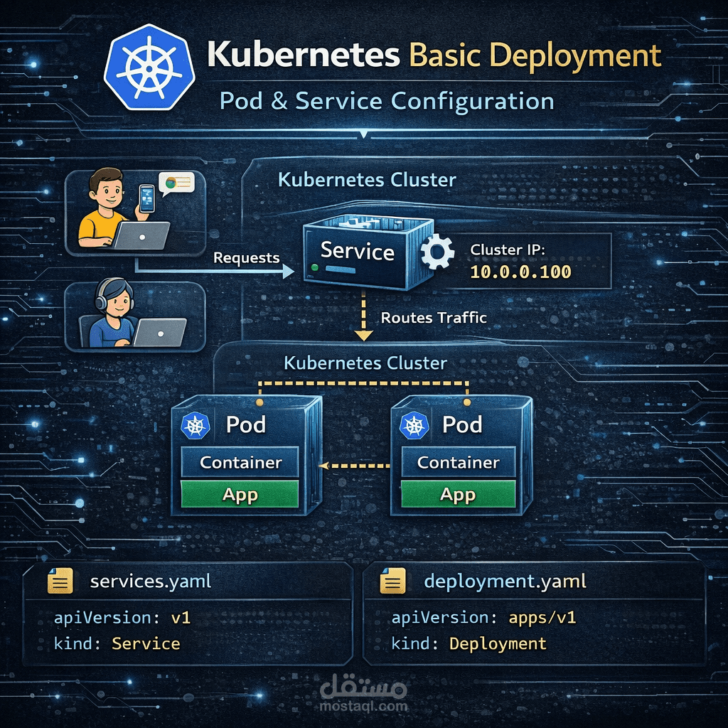This screenshot has height=728, width=728.
Task: Click the 'Routes Traffic' label
Action: click(x=434, y=318)
